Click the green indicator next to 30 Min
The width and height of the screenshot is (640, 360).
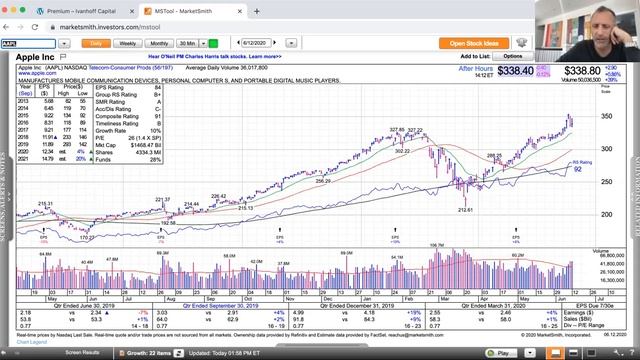click(213, 43)
